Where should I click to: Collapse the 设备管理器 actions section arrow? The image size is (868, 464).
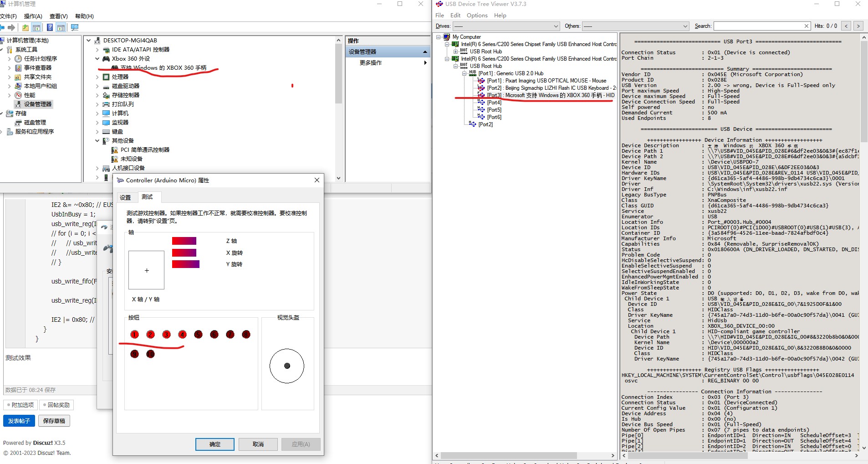click(425, 52)
